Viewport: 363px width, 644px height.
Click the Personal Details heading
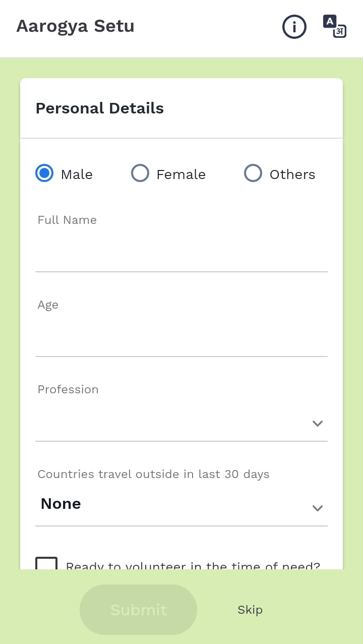tap(100, 108)
